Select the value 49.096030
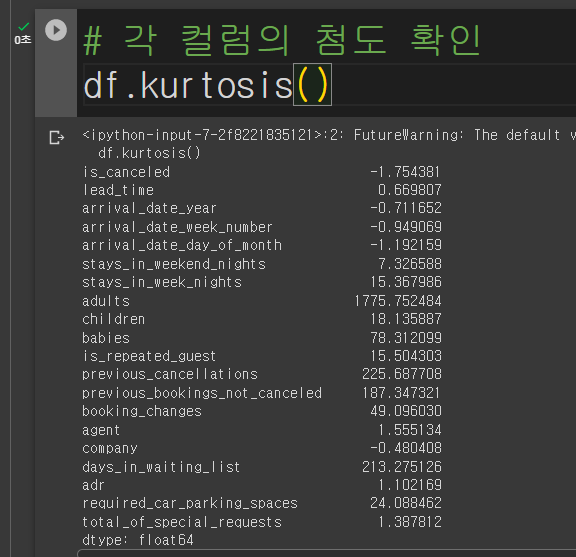The width and height of the screenshot is (576, 557). pyautogui.click(x=405, y=411)
